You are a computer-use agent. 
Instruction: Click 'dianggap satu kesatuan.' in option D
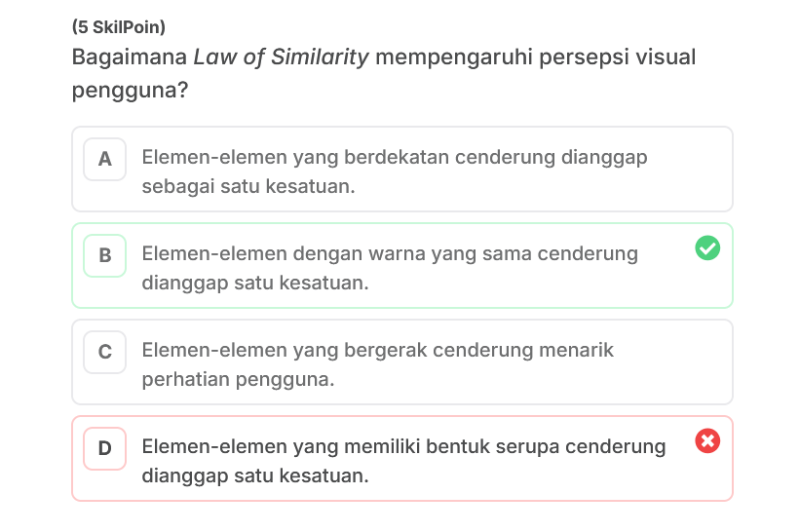255,475
